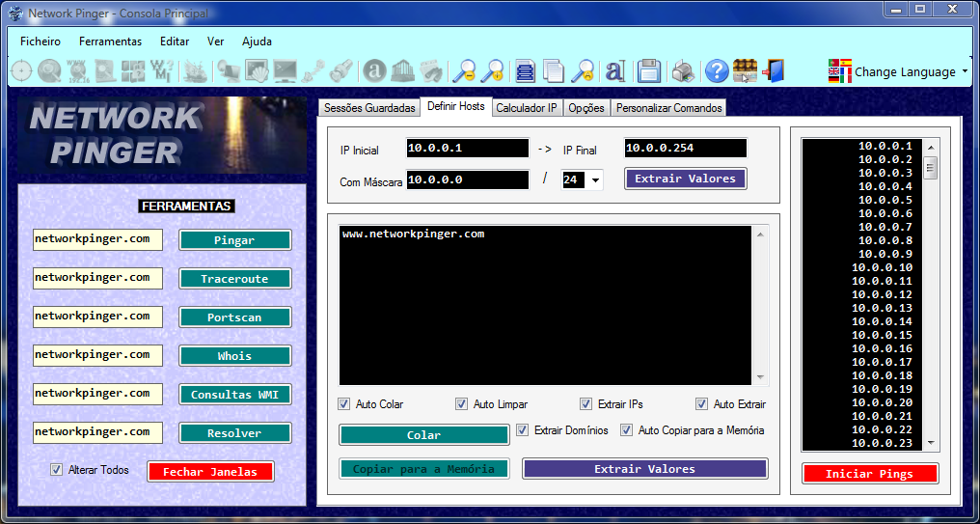Click the Com Máscara input field
Screen dimensions: 980x524
click(x=468, y=180)
